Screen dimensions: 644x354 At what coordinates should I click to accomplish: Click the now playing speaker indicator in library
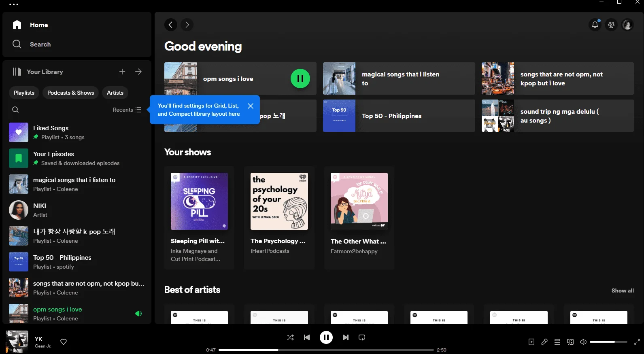[138, 314]
